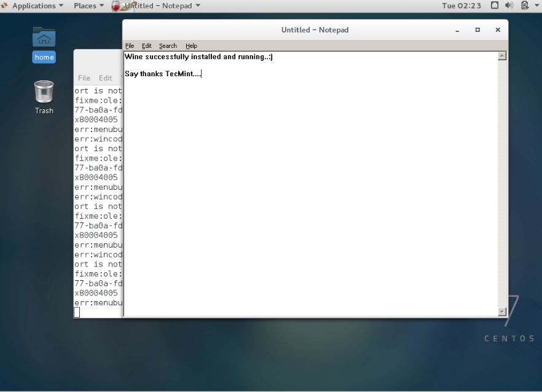Screen dimensions: 542x392
Task: Open the Notepad Edit menu
Action: pos(146,46)
